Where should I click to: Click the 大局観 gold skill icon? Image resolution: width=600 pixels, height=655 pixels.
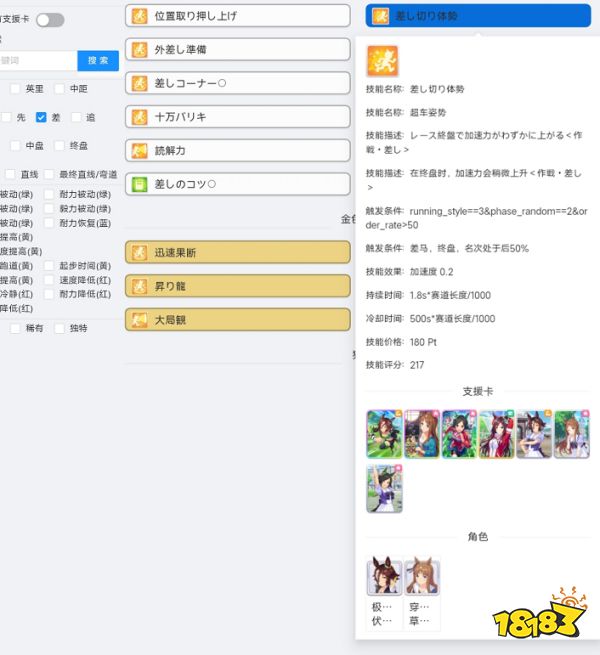[140, 320]
